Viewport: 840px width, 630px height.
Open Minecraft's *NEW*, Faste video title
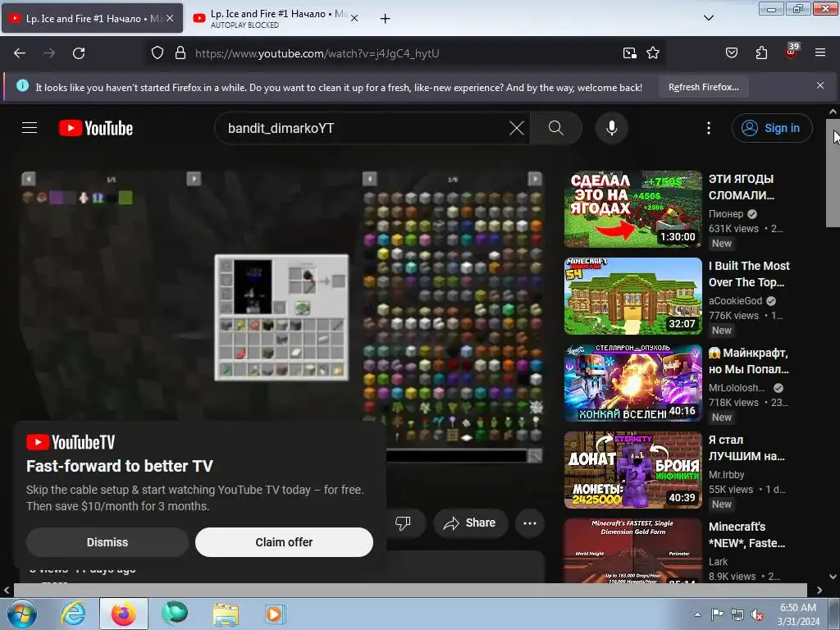pos(746,535)
